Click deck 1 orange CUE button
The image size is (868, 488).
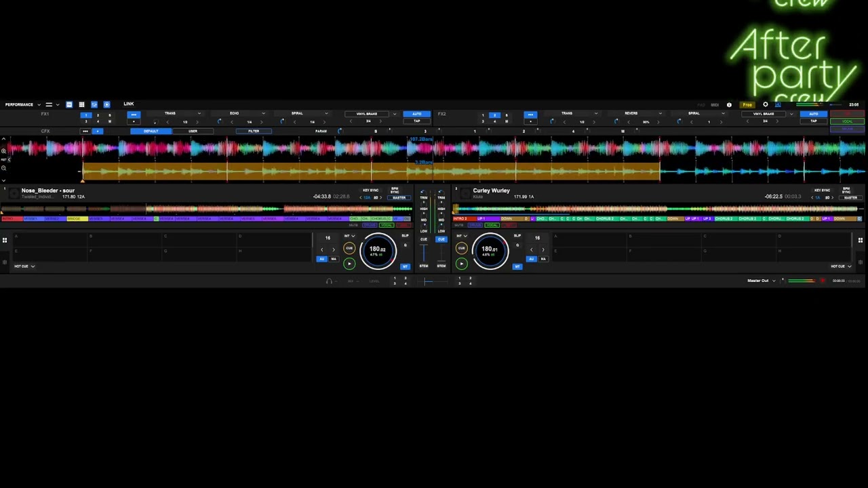point(349,248)
